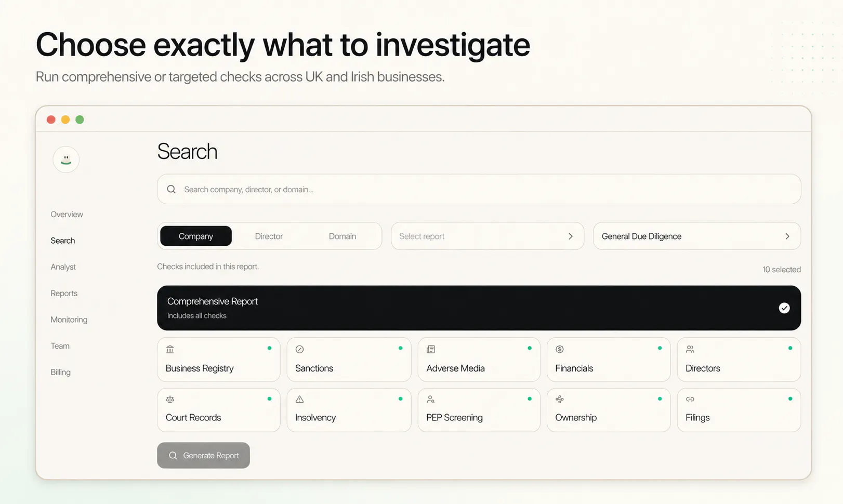Image resolution: width=843 pixels, height=504 pixels.
Task: Toggle the Ownership check card
Action: [609, 410]
